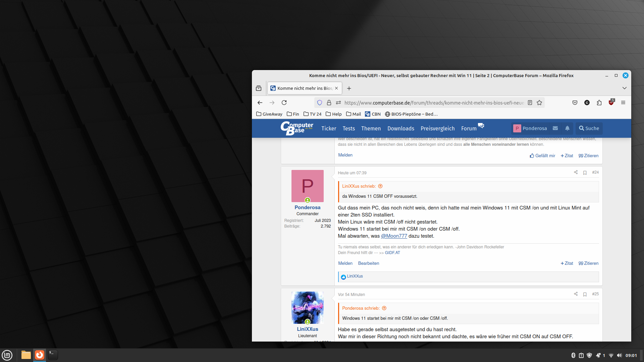The width and height of the screenshot is (644, 362).
Task: Open the Preisvergleich menu item
Action: (437, 128)
